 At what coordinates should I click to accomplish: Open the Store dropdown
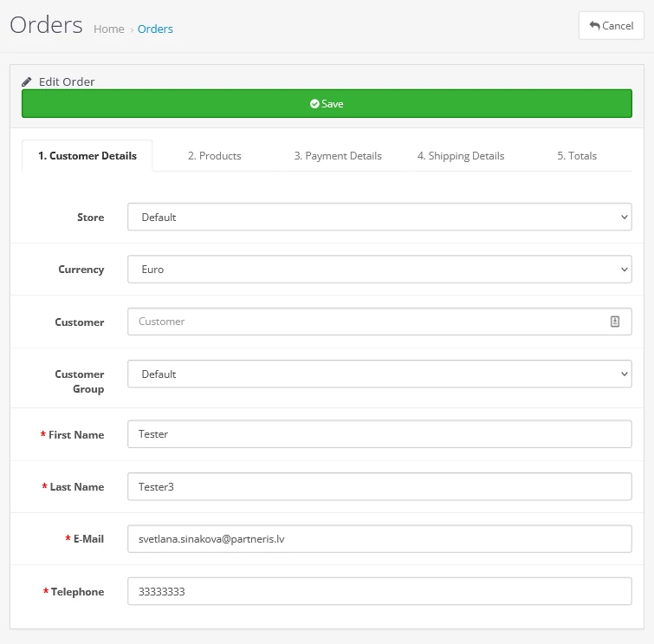379,218
